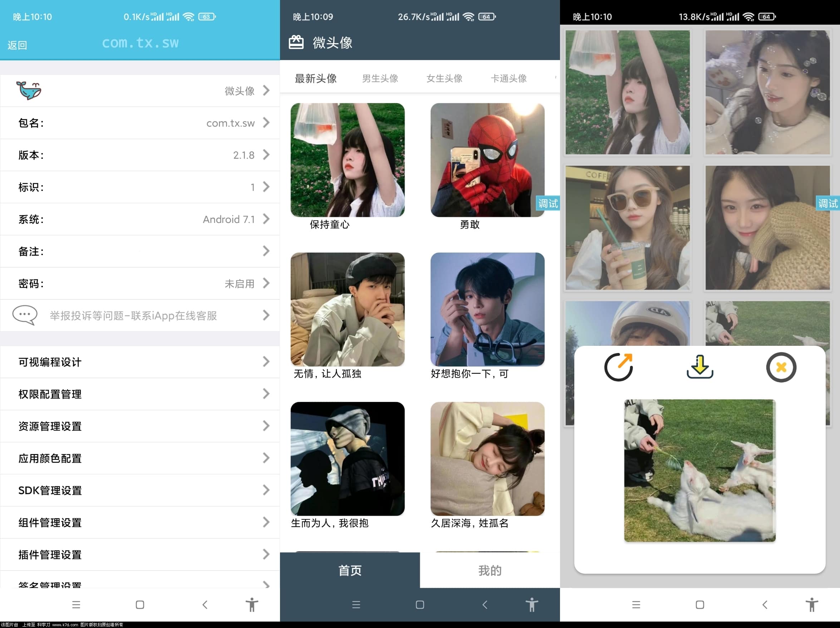Select the 最新头像 tab in 微头像
Viewport: 840px width, 628px height.
pyautogui.click(x=315, y=78)
